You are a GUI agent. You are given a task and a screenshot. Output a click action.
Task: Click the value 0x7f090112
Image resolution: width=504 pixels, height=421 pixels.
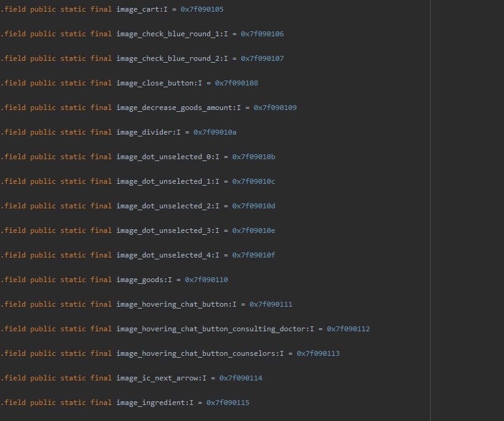click(x=348, y=329)
